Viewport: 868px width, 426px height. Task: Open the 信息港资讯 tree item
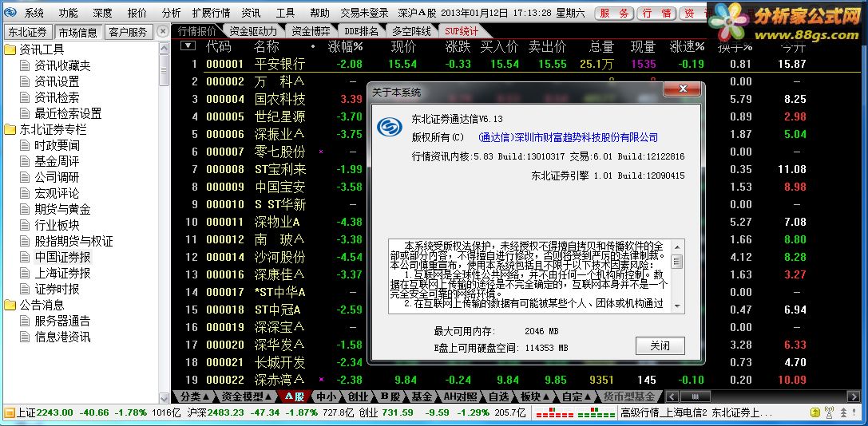[62, 337]
